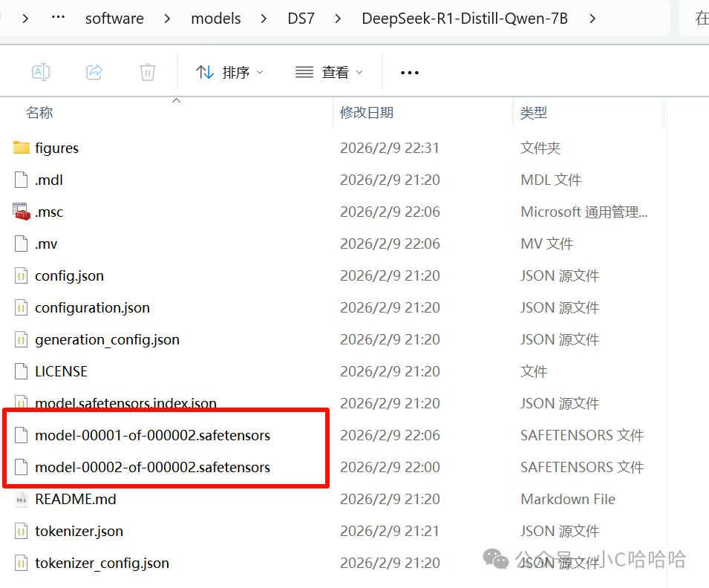
Task: Click the Microsoft 通用管理 type cell
Action: tap(584, 212)
